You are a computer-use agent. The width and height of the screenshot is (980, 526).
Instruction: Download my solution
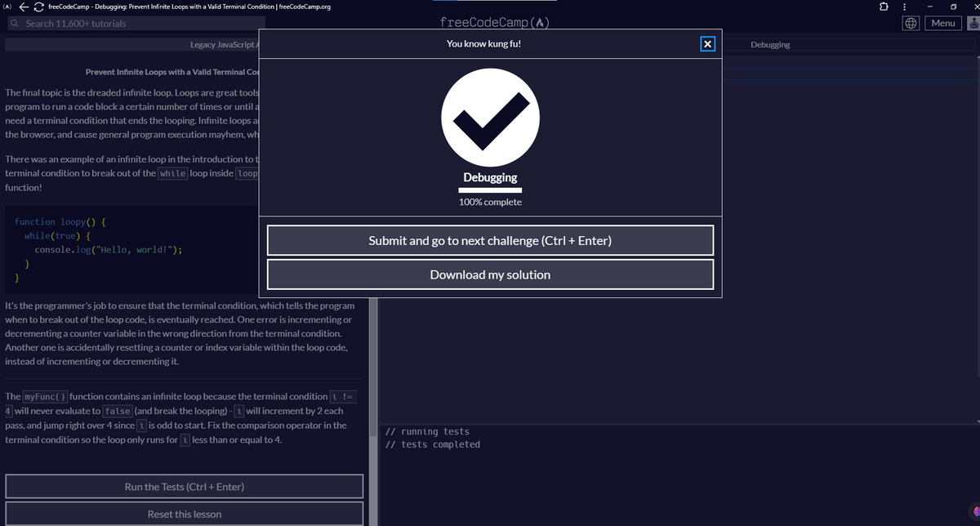point(490,274)
